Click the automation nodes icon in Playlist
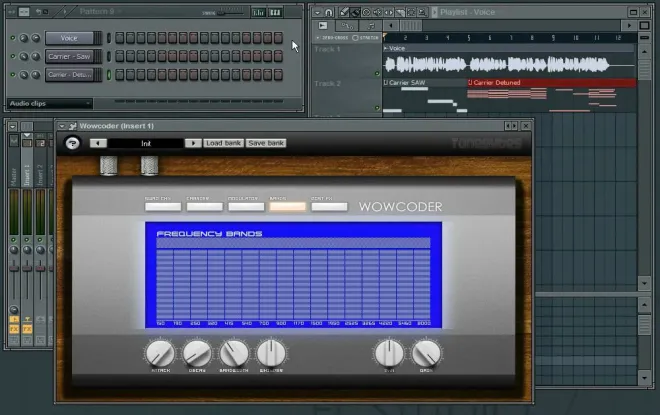The width and height of the screenshot is (660, 415). [347, 26]
